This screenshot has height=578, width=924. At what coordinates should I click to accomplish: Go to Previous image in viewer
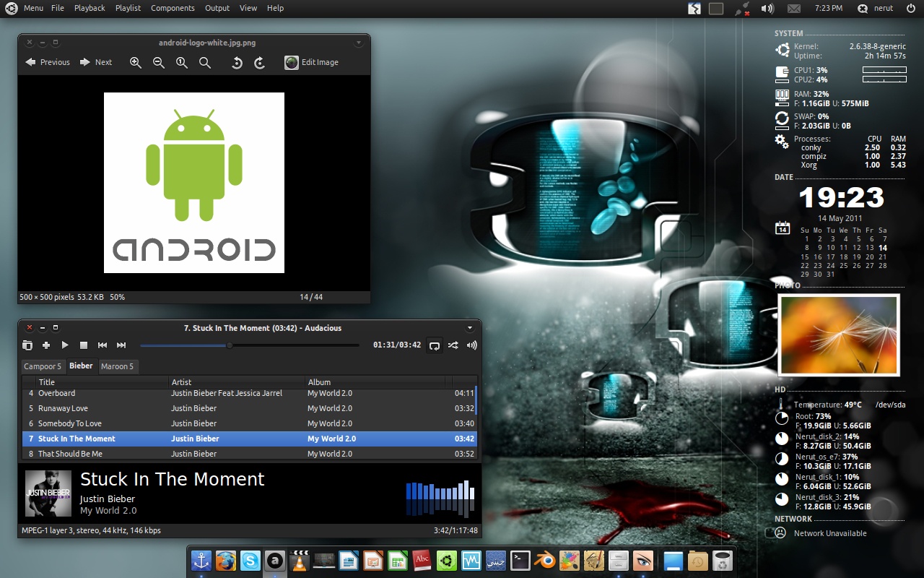pyautogui.click(x=48, y=62)
